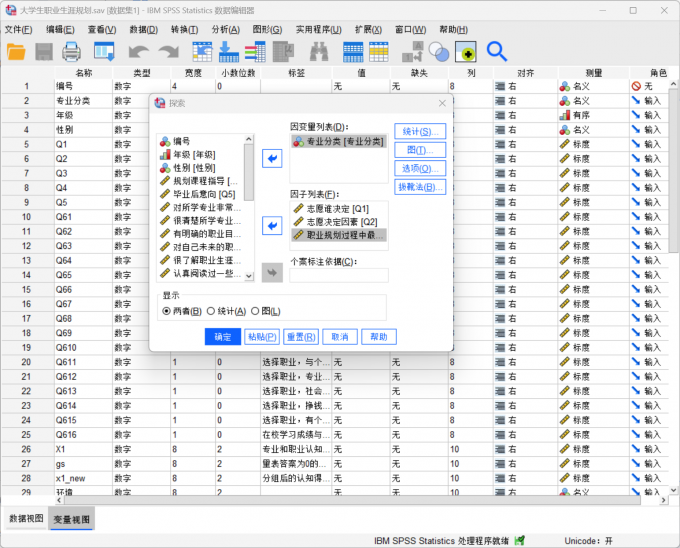Image resolution: width=680 pixels, height=548 pixels.
Task: Open 测量 cell dropdown for 编号 row
Action: point(593,86)
